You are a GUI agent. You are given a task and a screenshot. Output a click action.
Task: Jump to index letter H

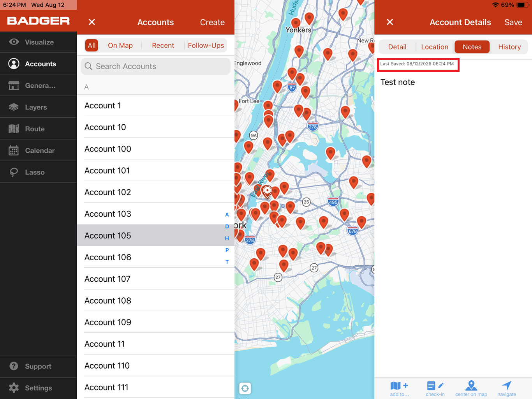tap(227, 238)
